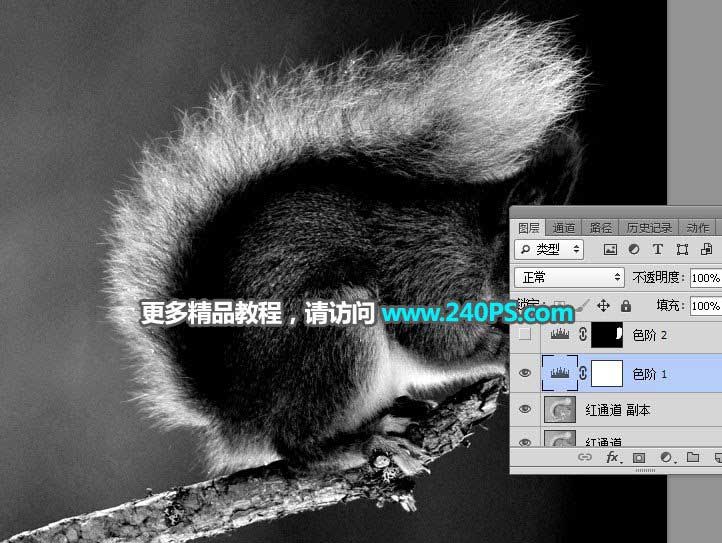Switch to the 图层 tab
The width and height of the screenshot is (722, 543).
point(529,228)
